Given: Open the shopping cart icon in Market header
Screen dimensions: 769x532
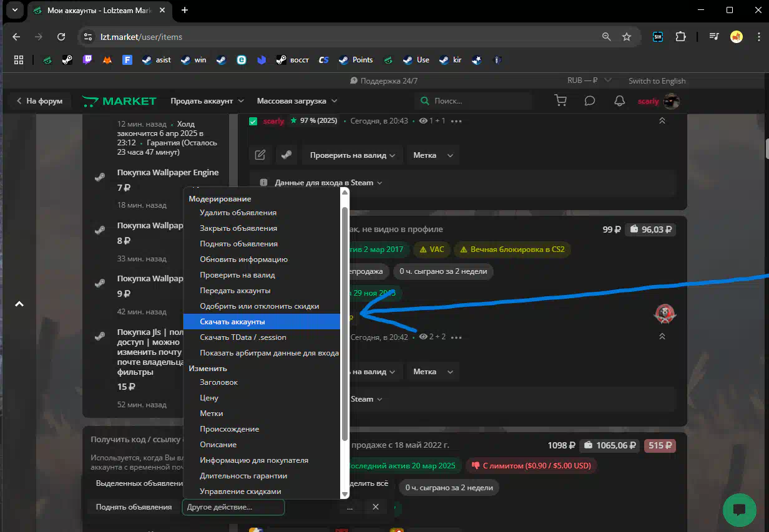Looking at the screenshot, I should pyautogui.click(x=561, y=101).
